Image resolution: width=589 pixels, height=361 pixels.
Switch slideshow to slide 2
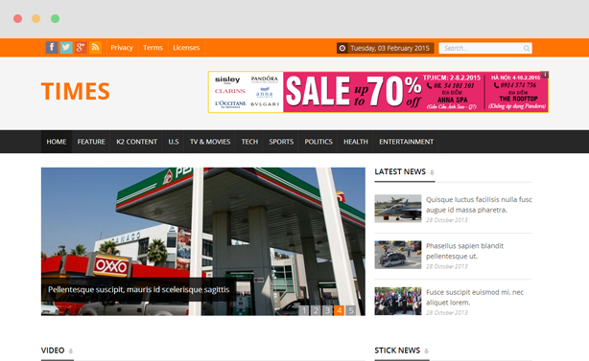click(316, 311)
